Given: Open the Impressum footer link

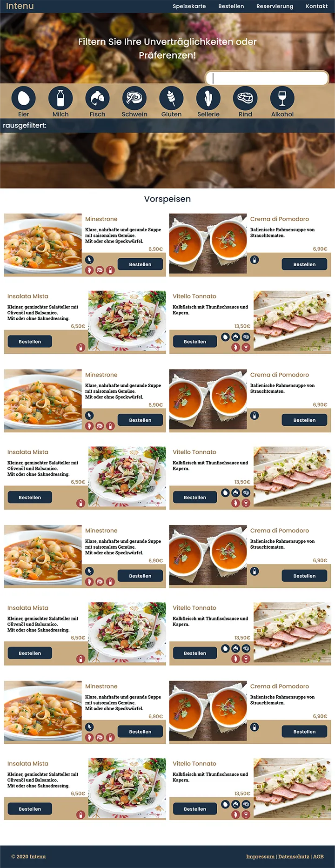Looking at the screenshot, I should 260,856.
